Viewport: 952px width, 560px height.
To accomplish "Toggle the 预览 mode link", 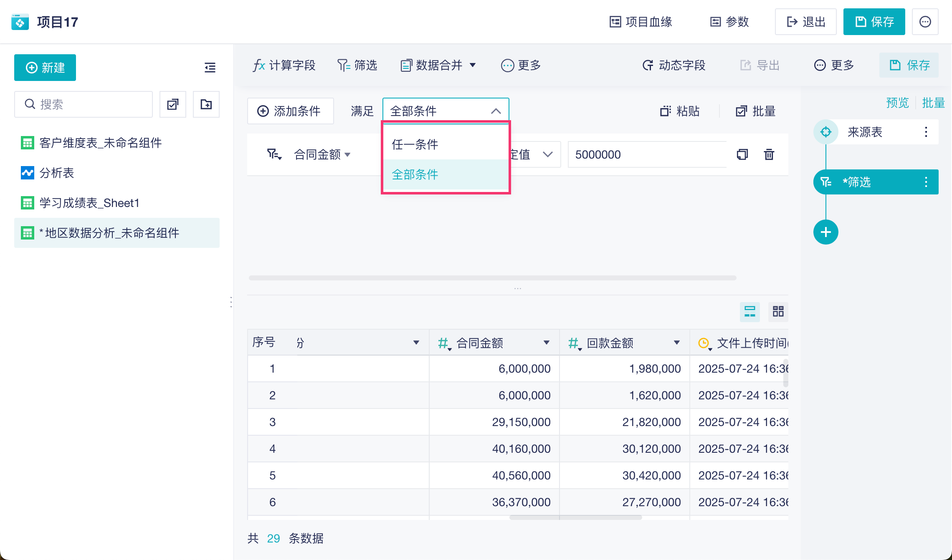I will tap(897, 103).
